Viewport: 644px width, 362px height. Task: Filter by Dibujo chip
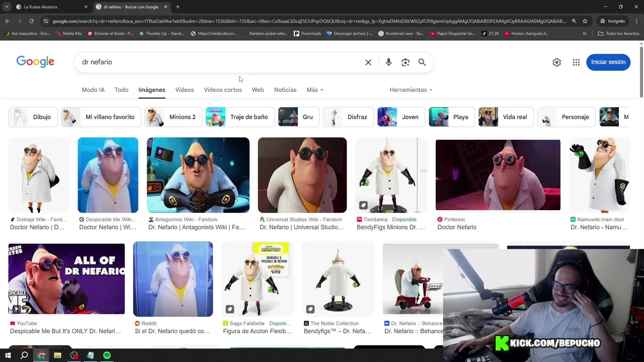coord(33,117)
